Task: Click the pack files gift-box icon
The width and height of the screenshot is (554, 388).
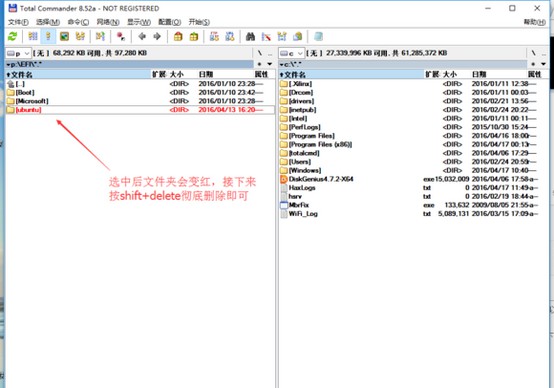Action: 178,36
